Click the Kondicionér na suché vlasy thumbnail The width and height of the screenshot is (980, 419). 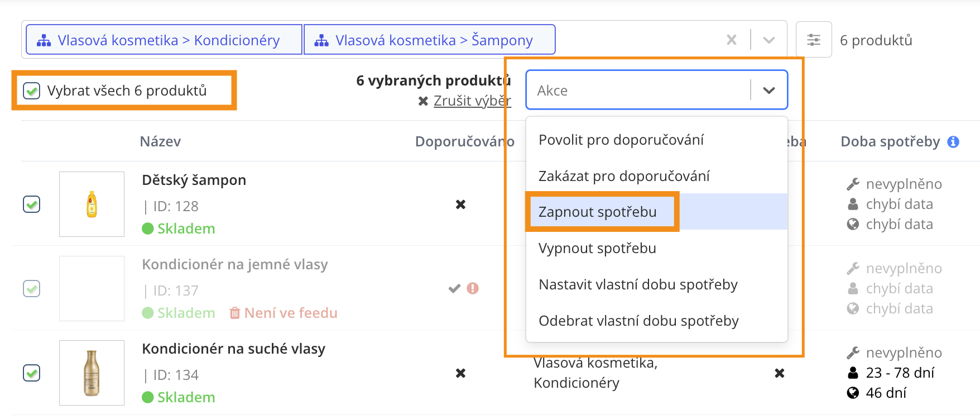[92, 373]
